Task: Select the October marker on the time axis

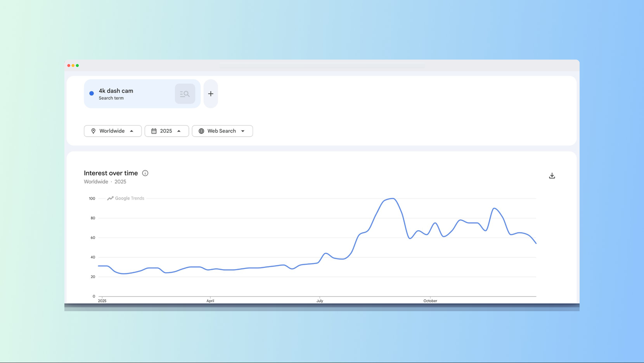Action: [x=430, y=300]
